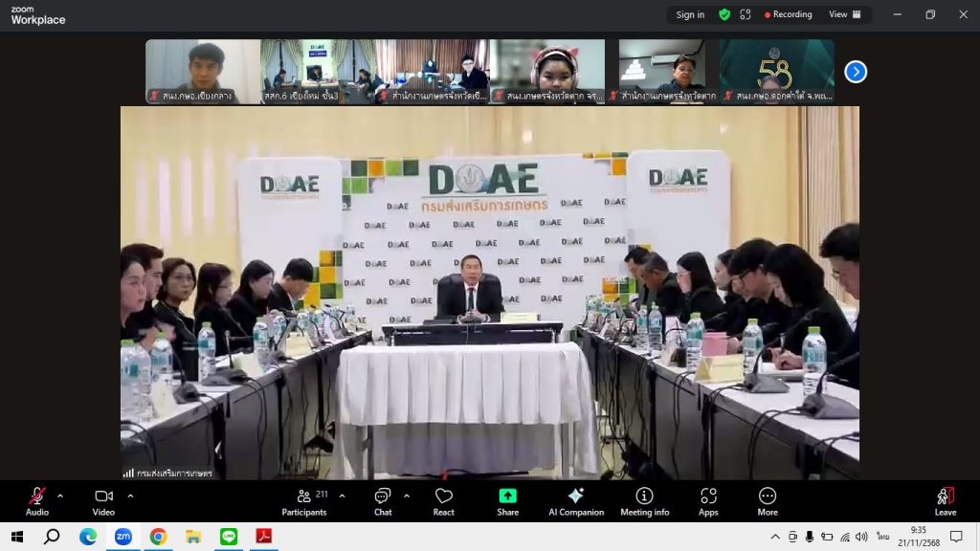Open the Chat panel
The width and height of the screenshot is (980, 551).
point(383,501)
